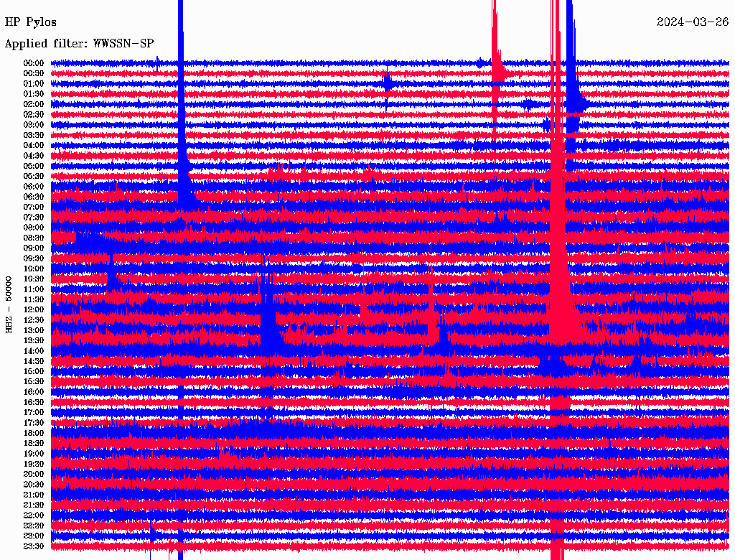Select the 07:00 time label

click(x=33, y=207)
